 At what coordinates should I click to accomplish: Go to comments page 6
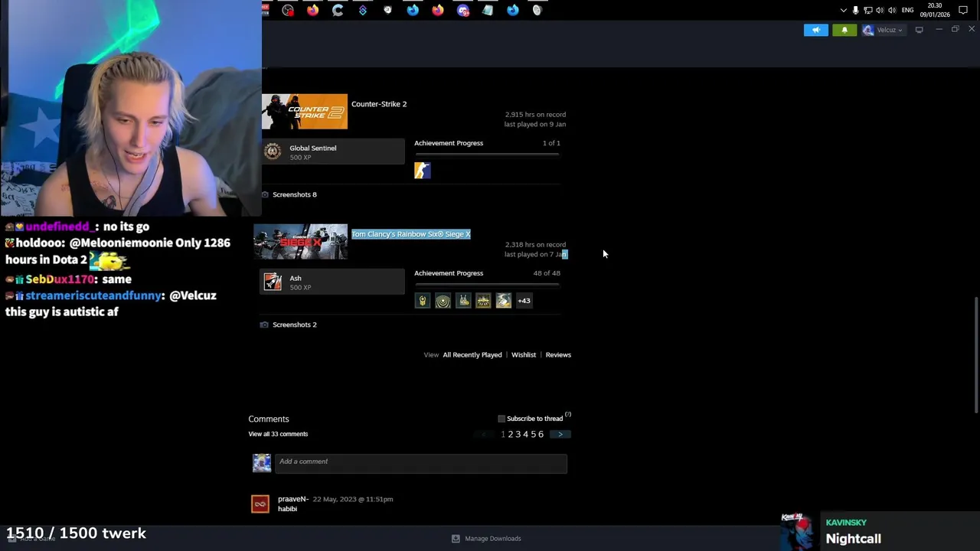point(541,435)
